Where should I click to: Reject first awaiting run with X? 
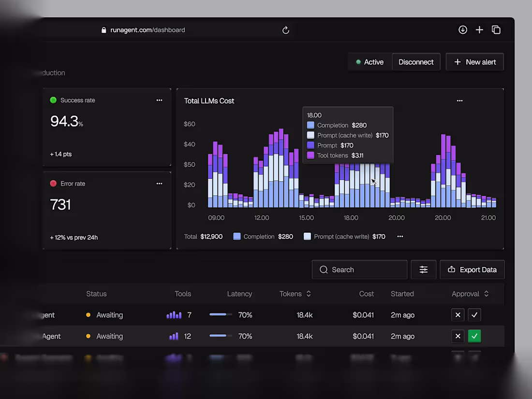click(458, 315)
